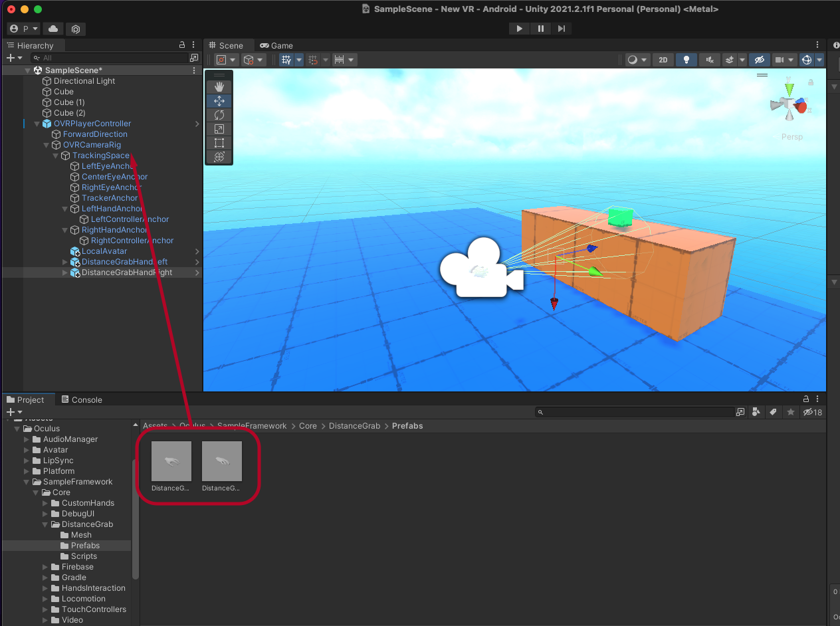The height and width of the screenshot is (626, 840).
Task: Open SampleScene options kebab menu
Action: [x=194, y=70]
